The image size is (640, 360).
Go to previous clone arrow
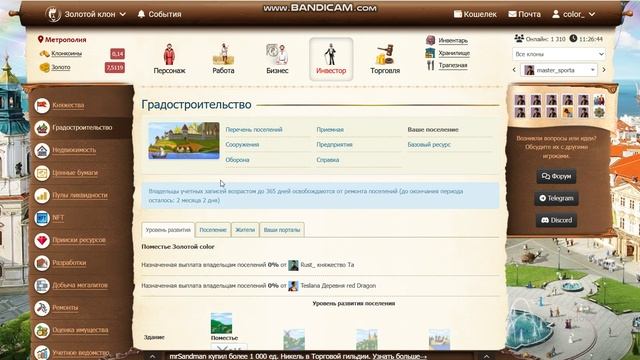click(514, 70)
